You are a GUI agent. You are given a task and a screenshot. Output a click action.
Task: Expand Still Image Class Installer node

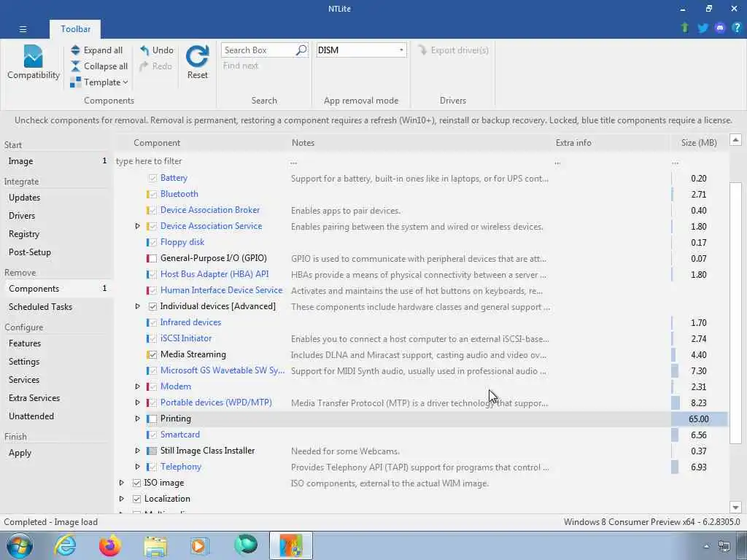[138, 451]
